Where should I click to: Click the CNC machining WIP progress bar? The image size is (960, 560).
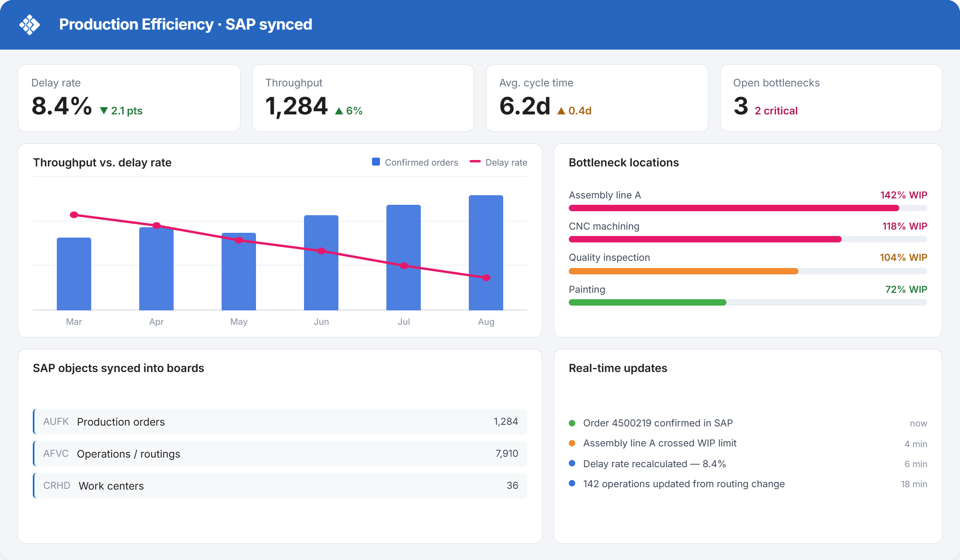[x=748, y=239]
